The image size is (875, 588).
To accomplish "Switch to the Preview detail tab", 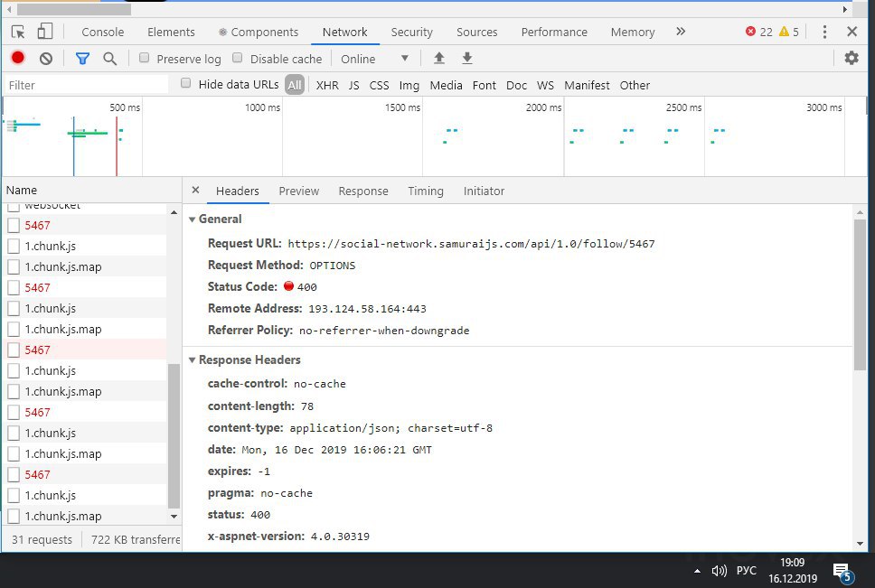I will click(x=298, y=191).
